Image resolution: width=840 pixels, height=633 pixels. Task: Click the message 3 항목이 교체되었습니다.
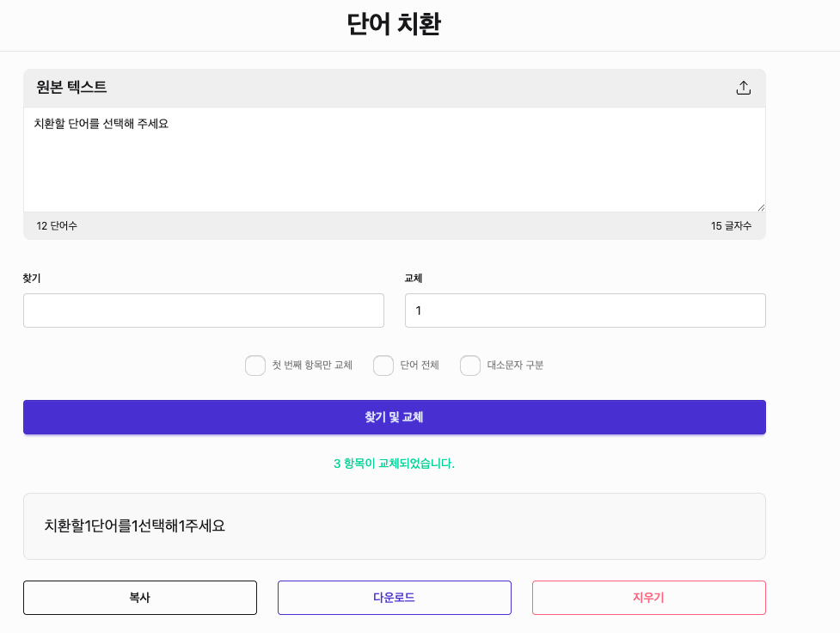pyautogui.click(x=395, y=464)
